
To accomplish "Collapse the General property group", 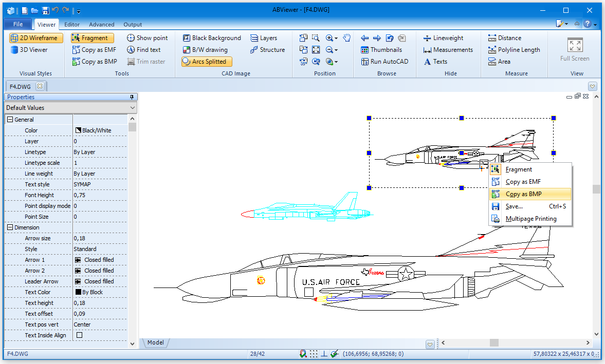I will pos(10,120).
